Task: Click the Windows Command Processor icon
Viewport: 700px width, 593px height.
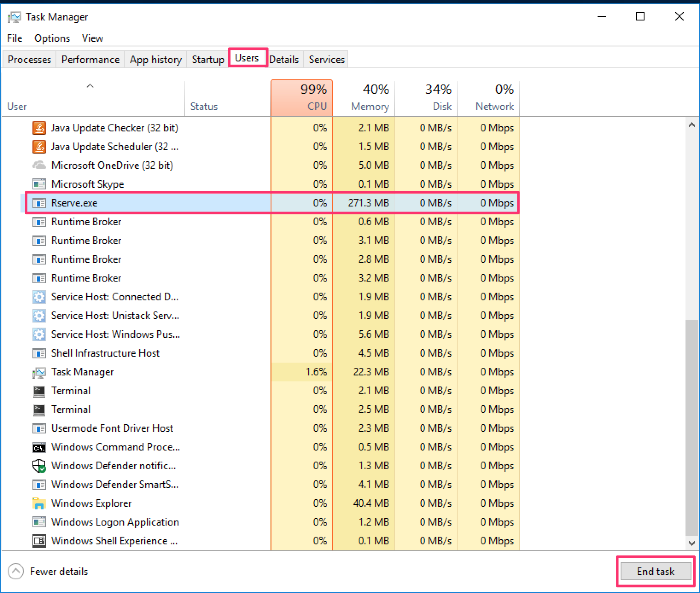Action: tap(39, 448)
